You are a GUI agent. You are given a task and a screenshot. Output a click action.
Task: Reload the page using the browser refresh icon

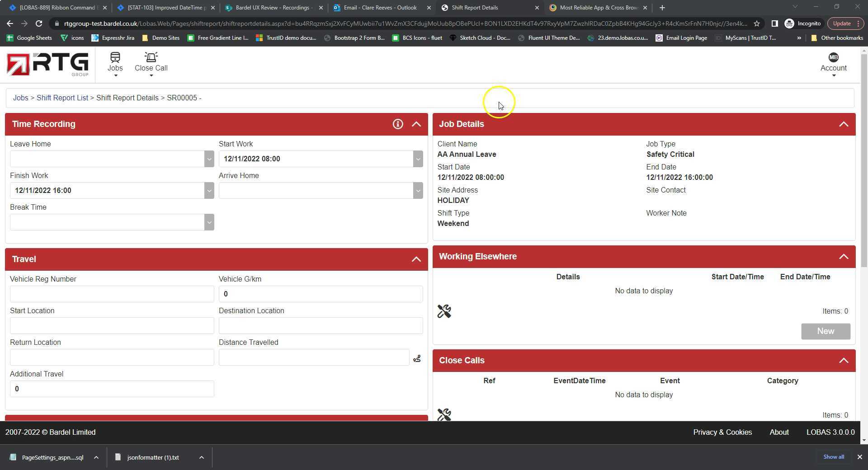click(39, 23)
